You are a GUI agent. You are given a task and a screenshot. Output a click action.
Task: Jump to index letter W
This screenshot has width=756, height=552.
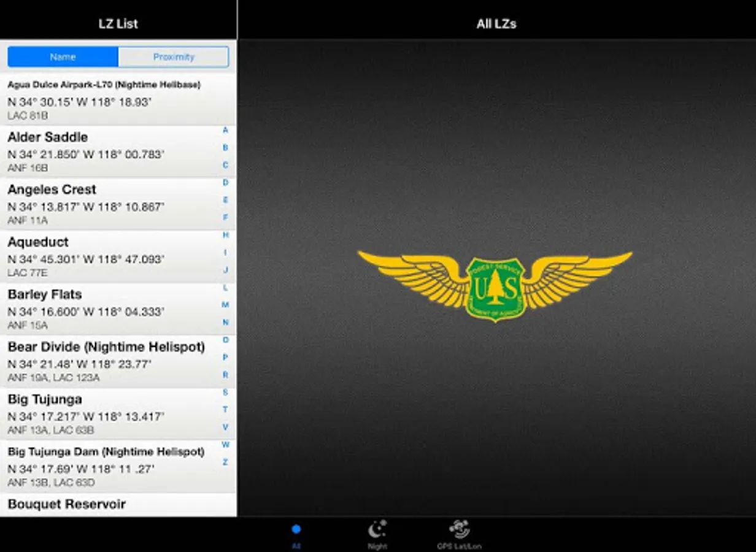225,445
